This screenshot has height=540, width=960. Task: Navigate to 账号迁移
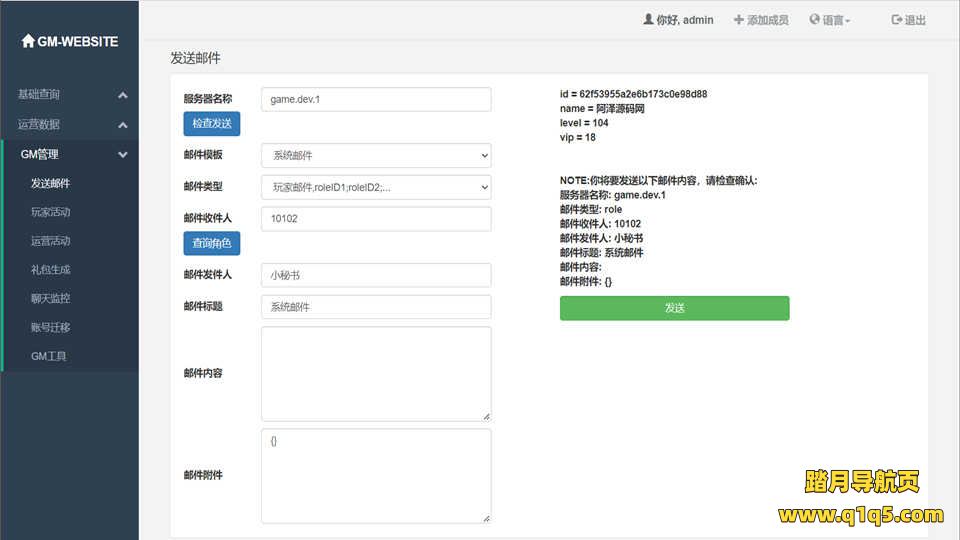(50, 328)
